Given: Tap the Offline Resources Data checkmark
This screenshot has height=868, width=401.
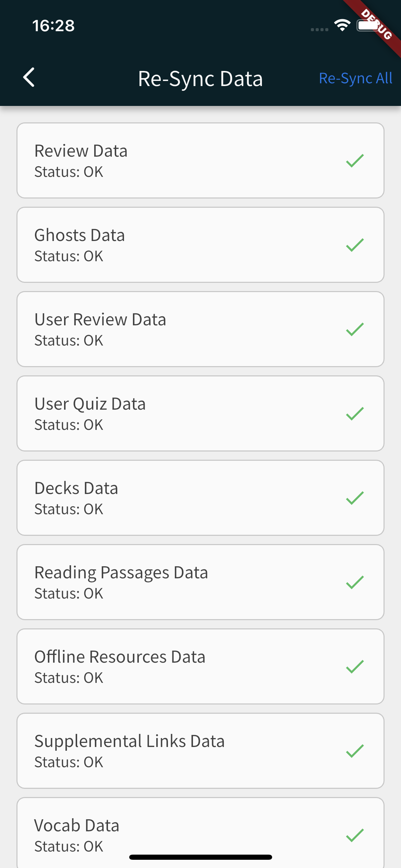Looking at the screenshot, I should [x=355, y=667].
